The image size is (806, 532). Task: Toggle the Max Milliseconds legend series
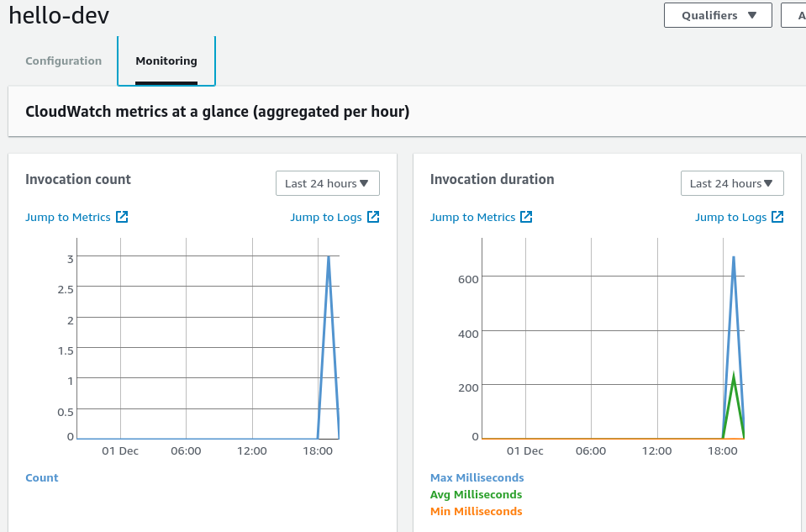pyautogui.click(x=477, y=477)
